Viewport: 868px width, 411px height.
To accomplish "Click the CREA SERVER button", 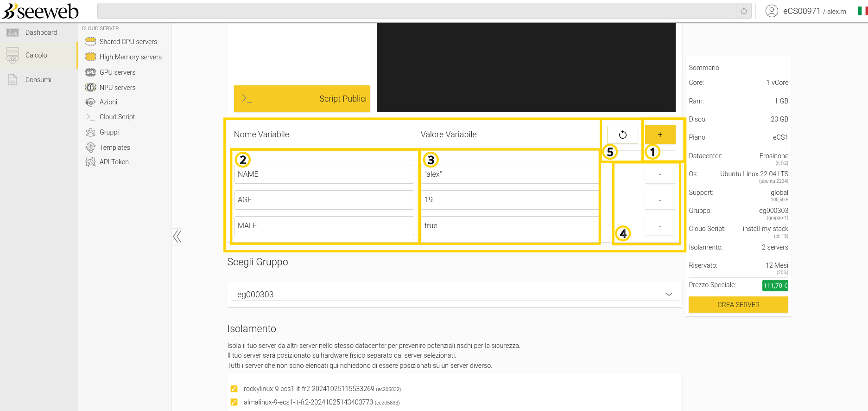I will (738, 305).
